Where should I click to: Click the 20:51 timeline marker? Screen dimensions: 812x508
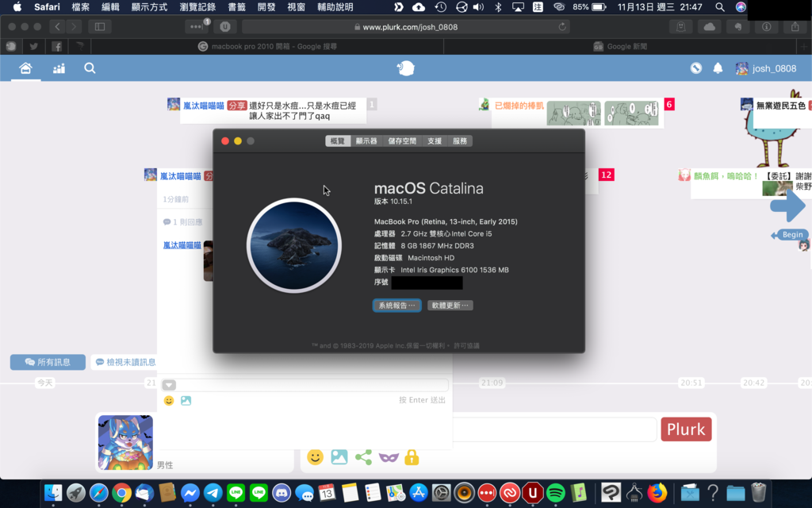[x=691, y=383]
